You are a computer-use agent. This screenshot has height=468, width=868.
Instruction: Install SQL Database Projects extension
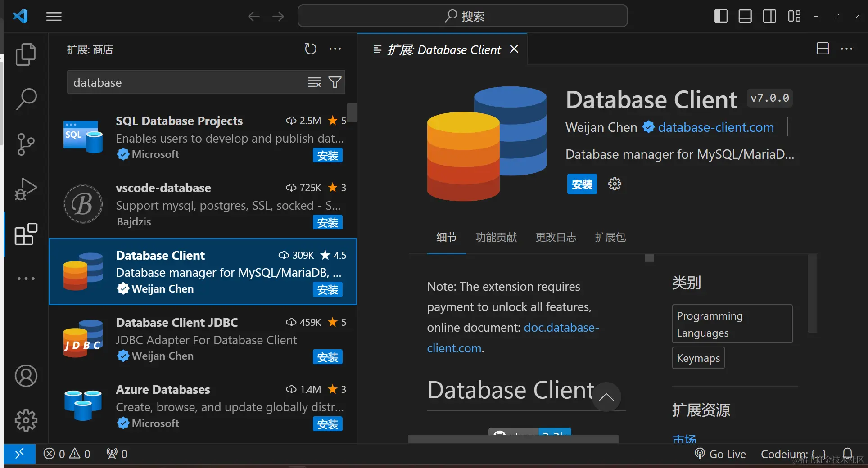327,156
